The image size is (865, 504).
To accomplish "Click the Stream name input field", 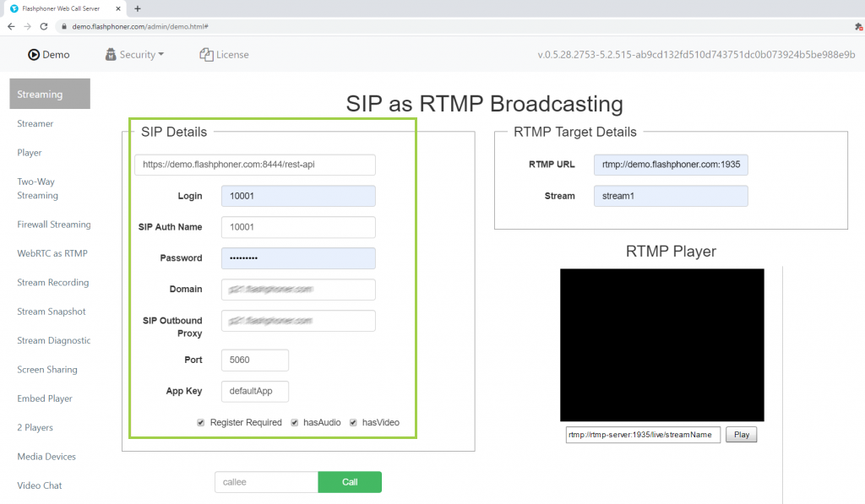I will click(x=671, y=196).
